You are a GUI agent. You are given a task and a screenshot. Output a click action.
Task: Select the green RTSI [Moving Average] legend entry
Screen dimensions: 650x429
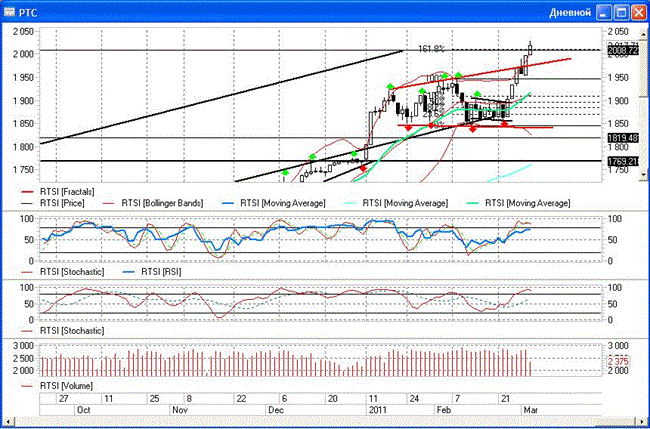coord(519,203)
